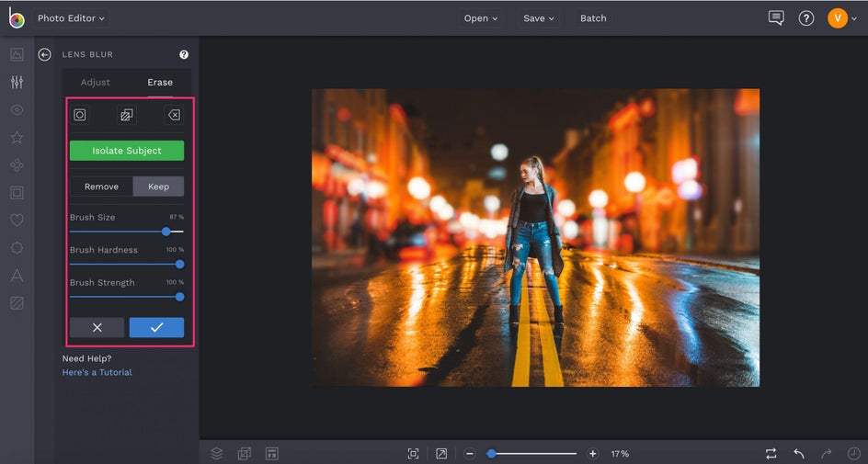Select the circular brush shape icon
Screen dimensions: 868x464
(80, 115)
